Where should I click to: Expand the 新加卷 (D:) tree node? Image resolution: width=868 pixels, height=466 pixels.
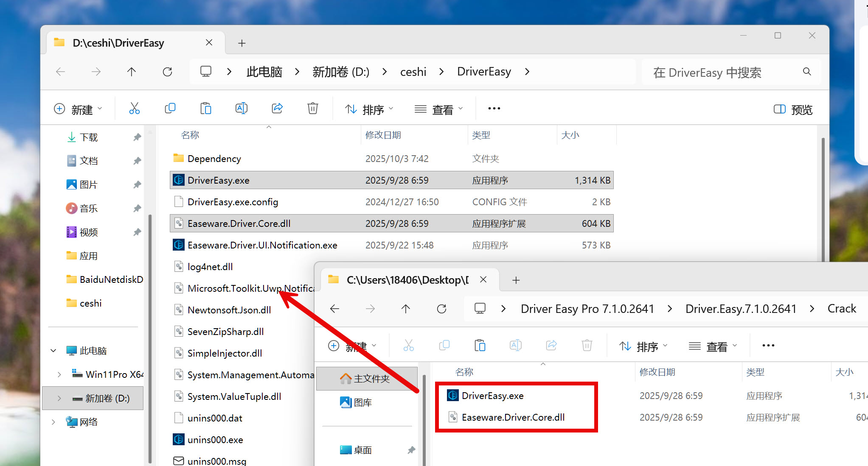[59, 398]
